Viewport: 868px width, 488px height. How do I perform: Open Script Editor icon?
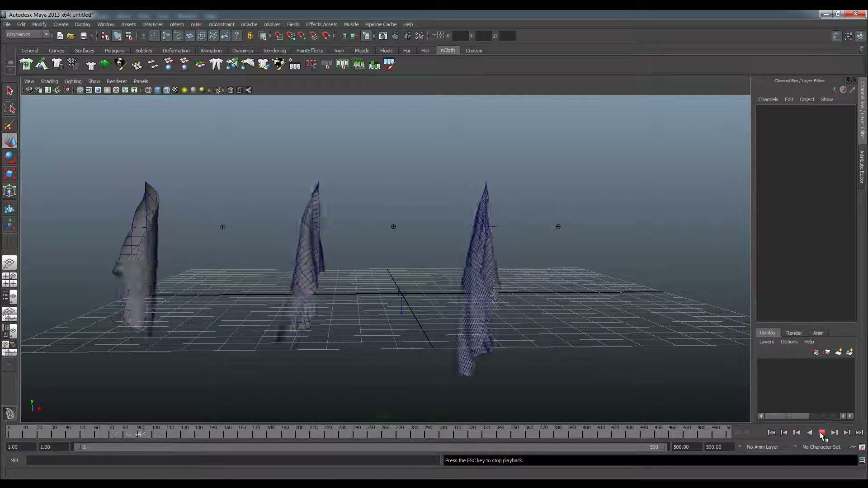[862, 460]
